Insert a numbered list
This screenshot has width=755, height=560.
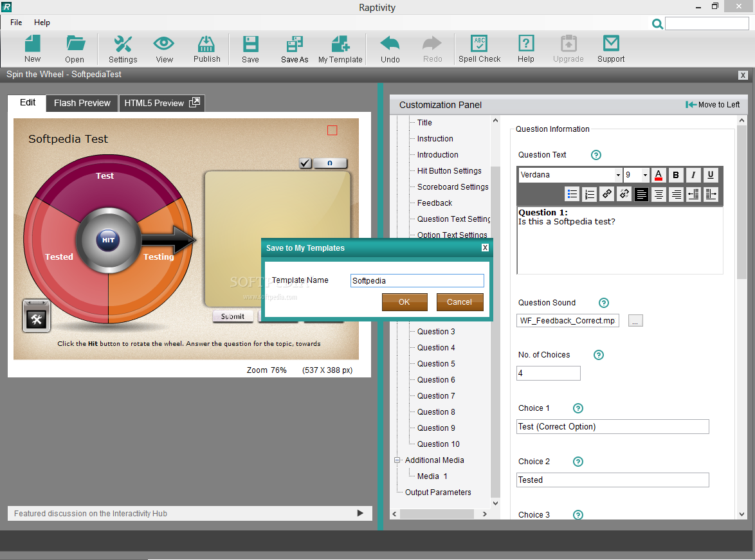(x=589, y=194)
